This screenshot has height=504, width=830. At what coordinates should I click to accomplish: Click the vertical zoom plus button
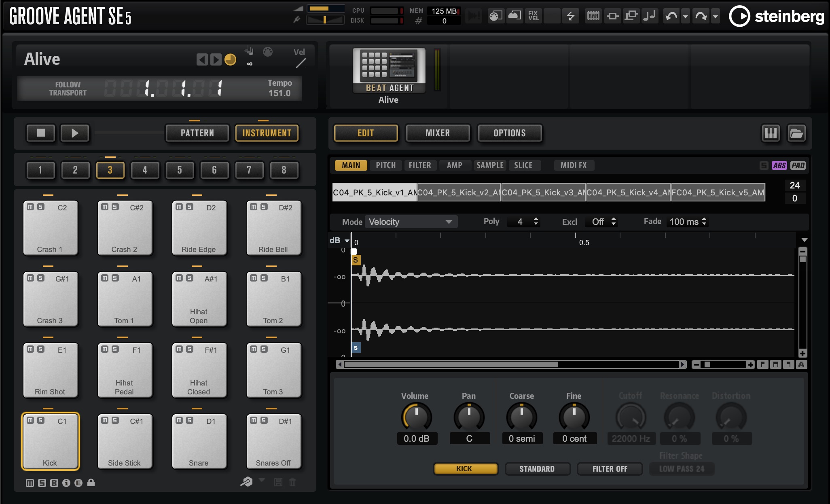[x=803, y=353]
